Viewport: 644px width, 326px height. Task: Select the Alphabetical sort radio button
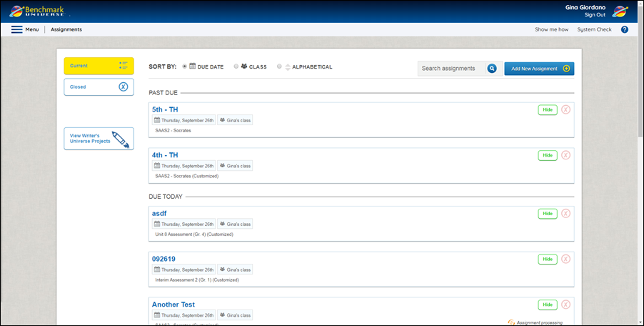click(279, 66)
